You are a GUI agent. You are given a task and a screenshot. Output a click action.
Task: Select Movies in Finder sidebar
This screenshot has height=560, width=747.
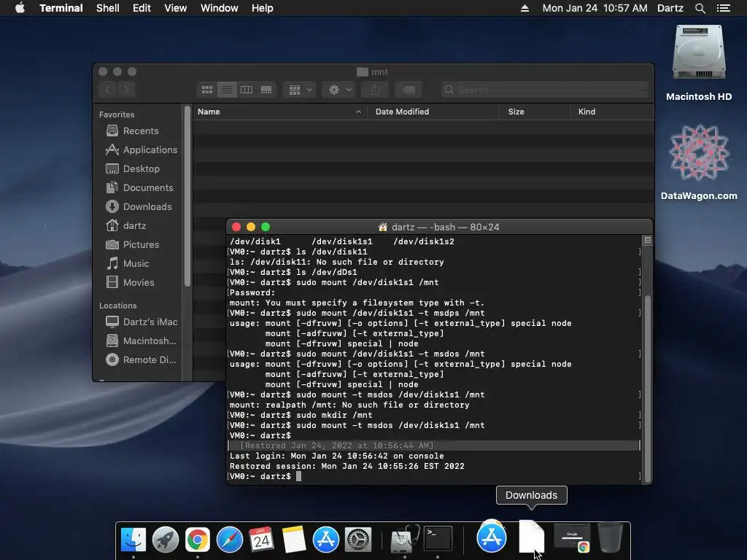pyautogui.click(x=141, y=282)
